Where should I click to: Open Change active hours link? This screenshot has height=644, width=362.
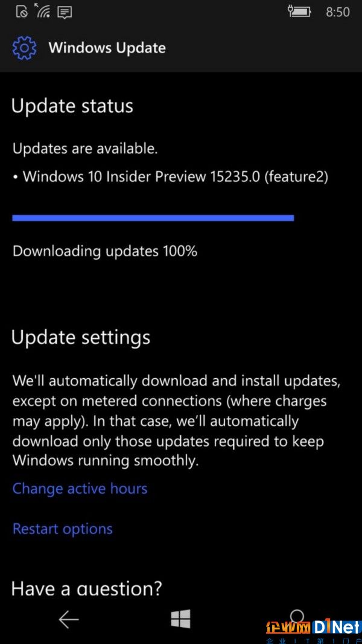tap(80, 489)
